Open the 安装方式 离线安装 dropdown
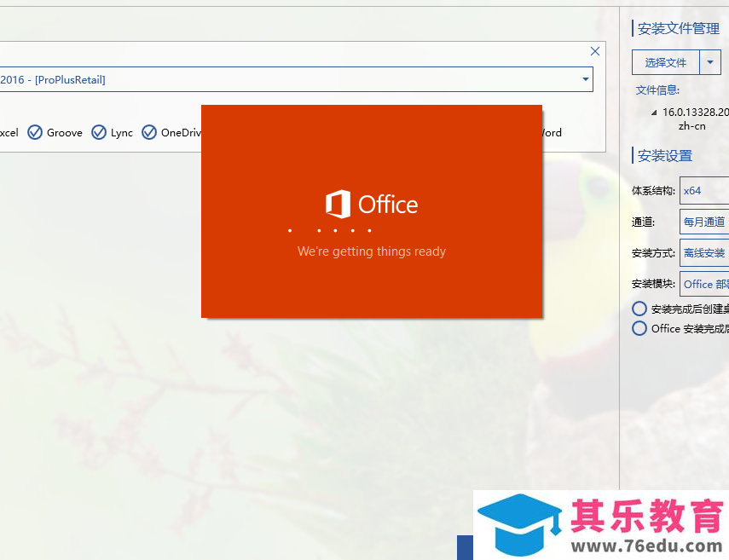Viewport: 729px width, 560px height. (704, 253)
